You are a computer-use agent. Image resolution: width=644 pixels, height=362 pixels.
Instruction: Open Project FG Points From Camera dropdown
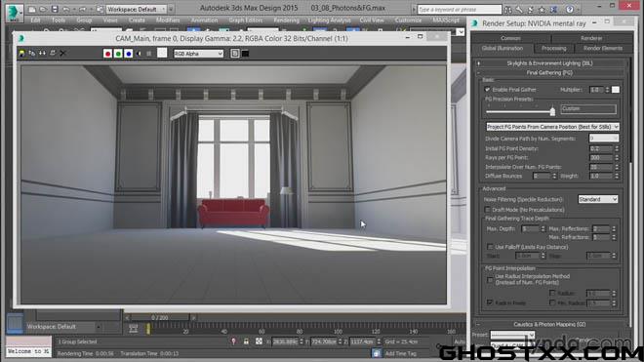point(552,127)
